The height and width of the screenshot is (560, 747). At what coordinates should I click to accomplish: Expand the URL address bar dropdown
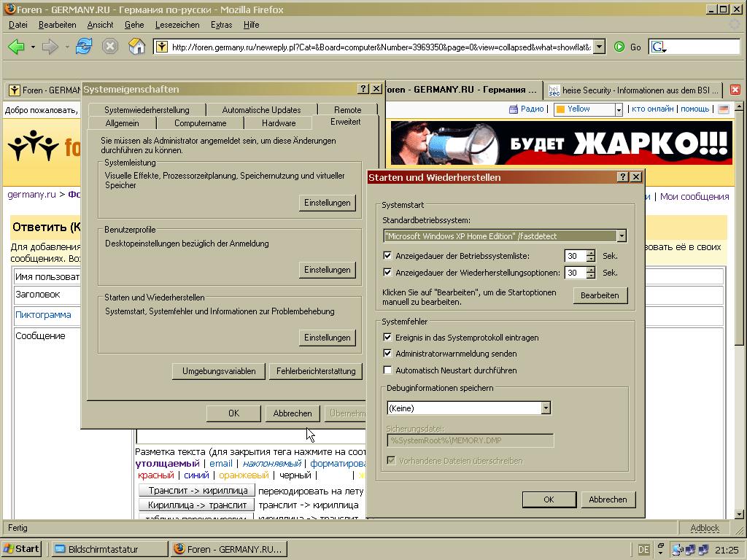(599, 47)
